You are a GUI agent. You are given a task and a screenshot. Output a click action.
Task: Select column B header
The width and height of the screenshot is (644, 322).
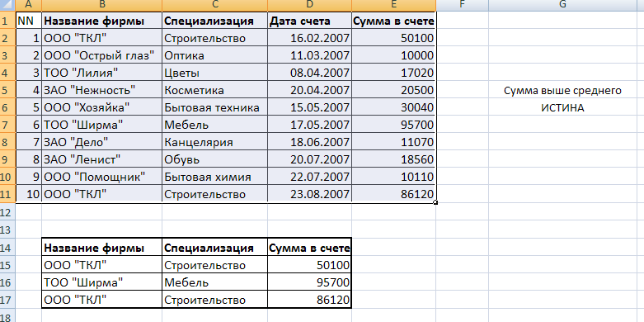click(102, 5)
